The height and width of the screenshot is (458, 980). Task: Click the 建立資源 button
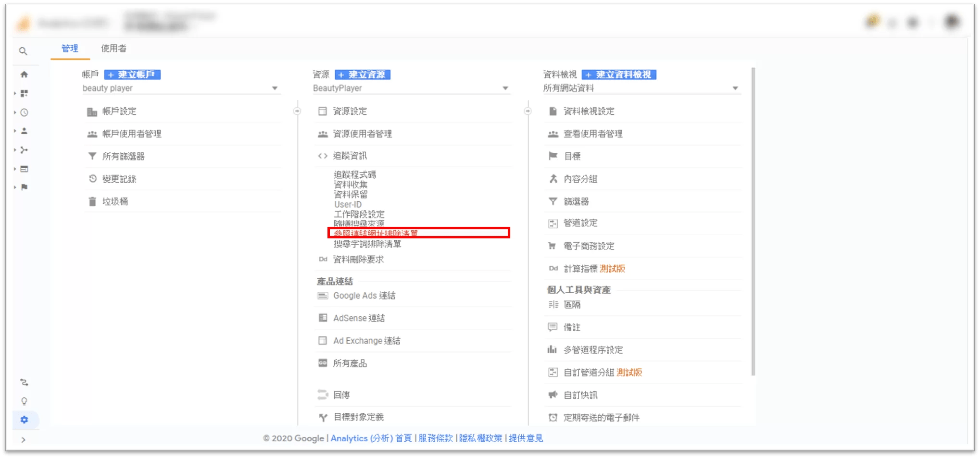363,75
